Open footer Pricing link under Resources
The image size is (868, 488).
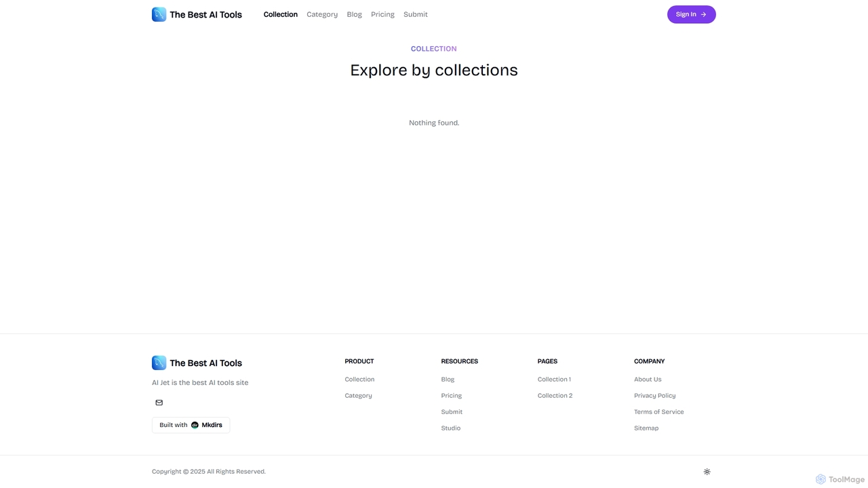[451, 396]
